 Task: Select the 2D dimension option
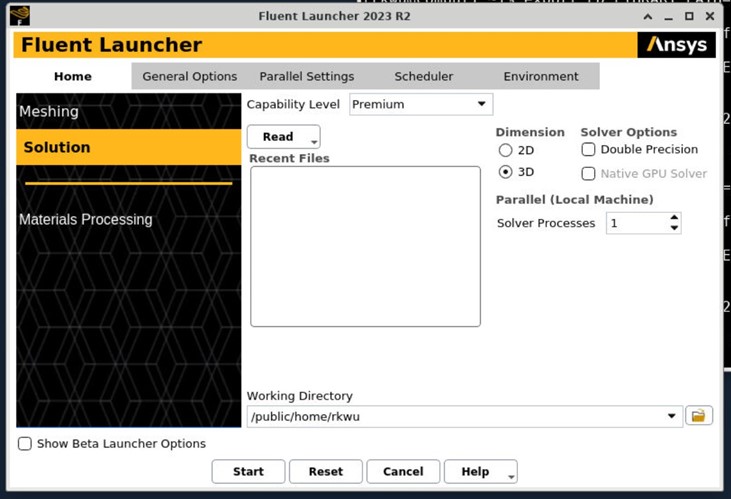pyautogui.click(x=505, y=150)
